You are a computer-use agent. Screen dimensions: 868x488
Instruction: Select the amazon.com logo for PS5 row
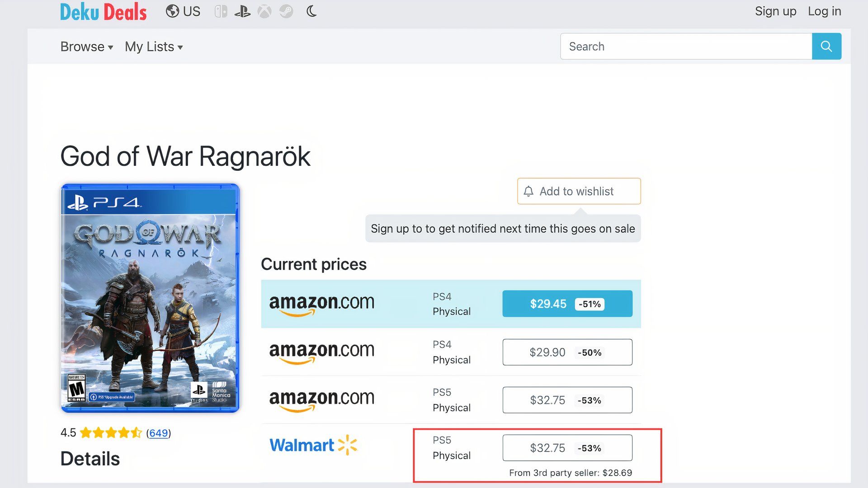tap(321, 401)
